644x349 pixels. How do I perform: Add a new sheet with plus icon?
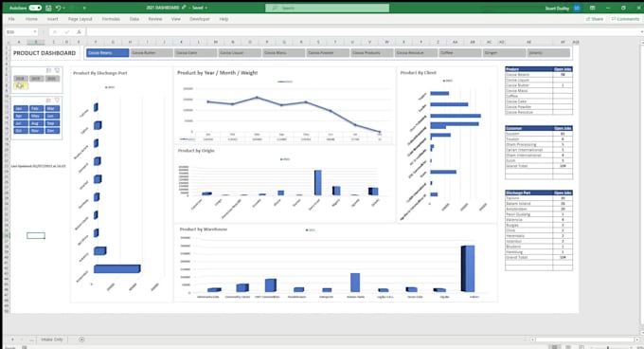pos(81,340)
